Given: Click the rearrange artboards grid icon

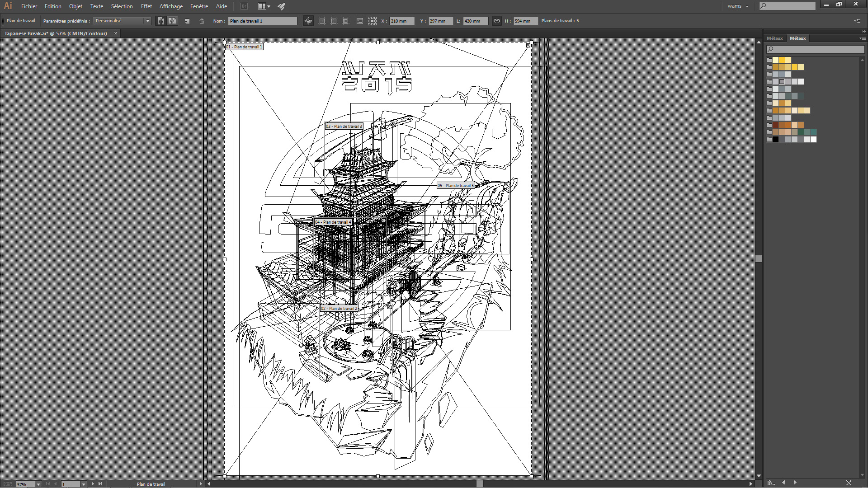Looking at the screenshot, I should pos(372,21).
